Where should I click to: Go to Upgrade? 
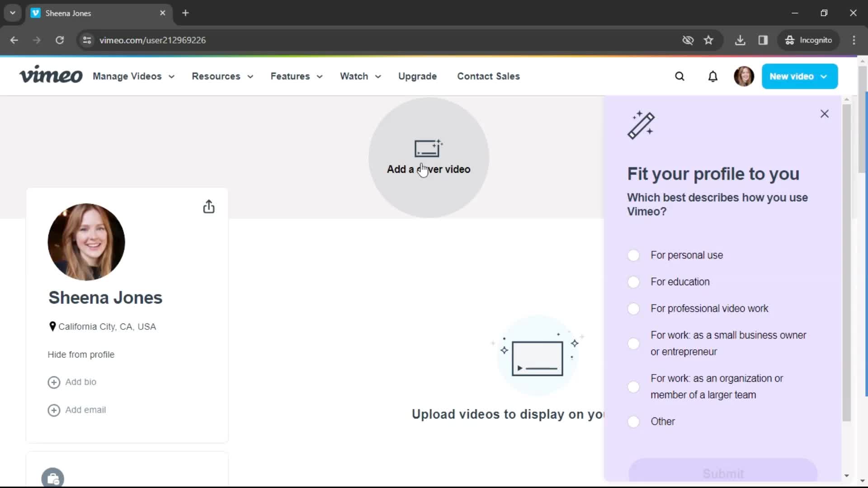(417, 76)
